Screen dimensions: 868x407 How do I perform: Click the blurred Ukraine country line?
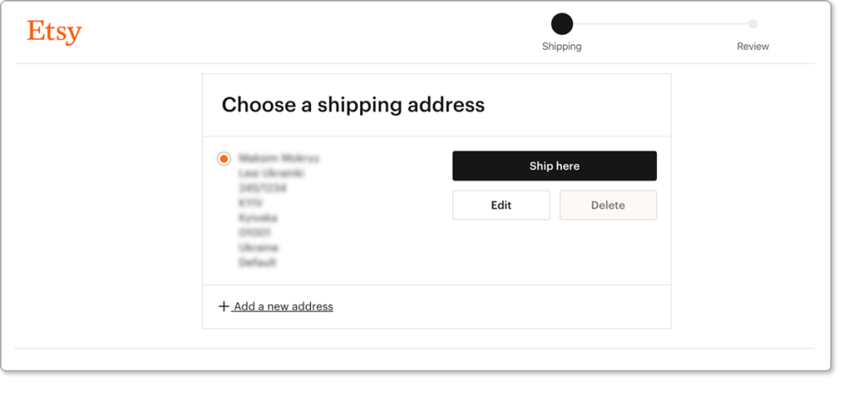coord(259,247)
